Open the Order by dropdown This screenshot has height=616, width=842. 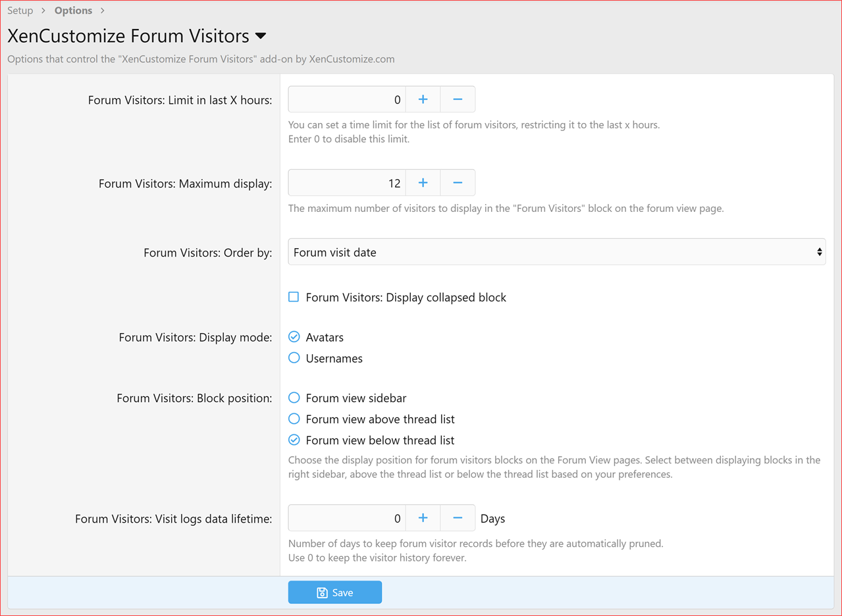coord(557,252)
